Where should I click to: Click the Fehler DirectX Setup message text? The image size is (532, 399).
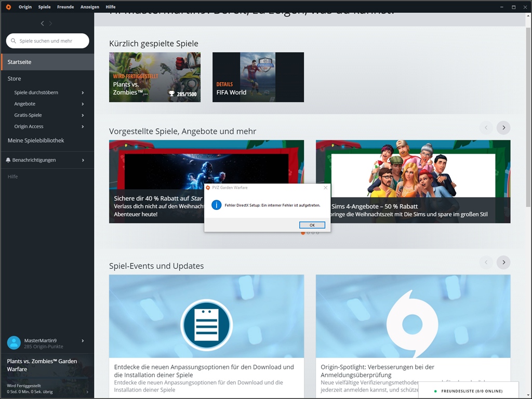(272, 205)
